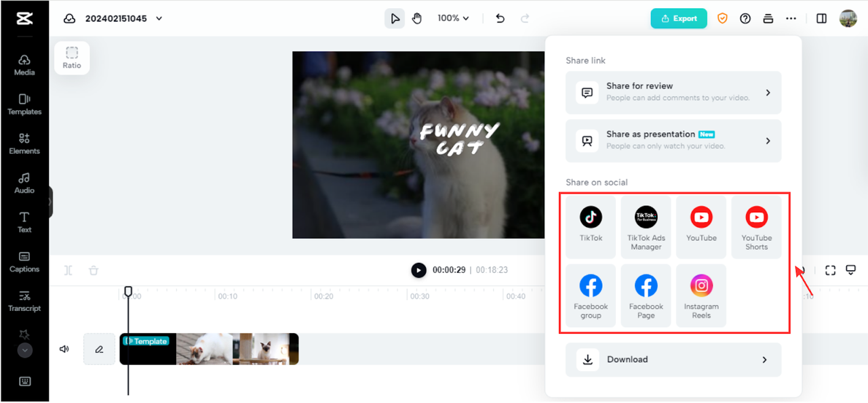Select the hand pan tool
This screenshot has height=403, width=868.
pyautogui.click(x=416, y=18)
